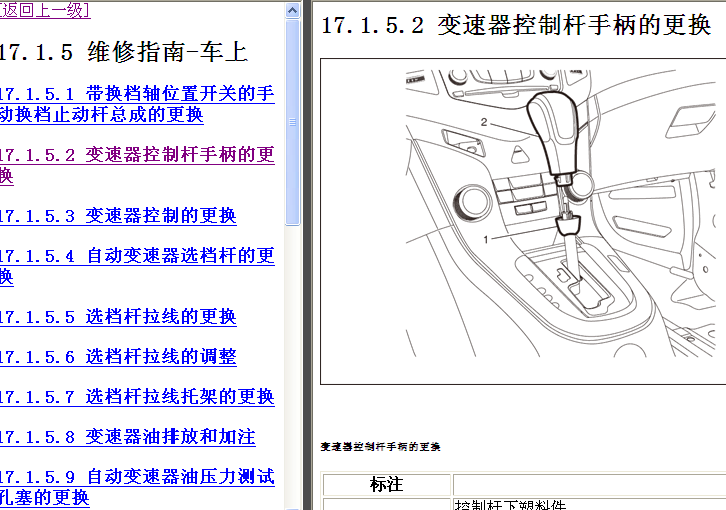Click callout number 2 in diagram
726x510 pixels.
point(484,122)
